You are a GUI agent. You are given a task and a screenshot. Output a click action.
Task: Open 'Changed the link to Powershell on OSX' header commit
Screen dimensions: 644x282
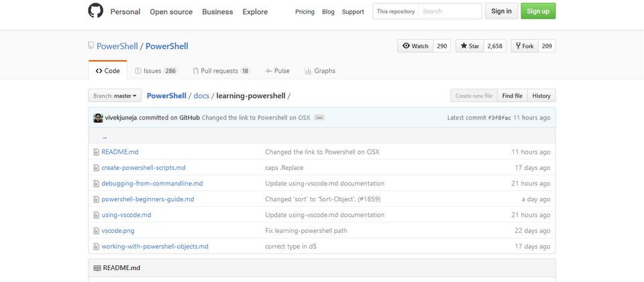(x=256, y=117)
